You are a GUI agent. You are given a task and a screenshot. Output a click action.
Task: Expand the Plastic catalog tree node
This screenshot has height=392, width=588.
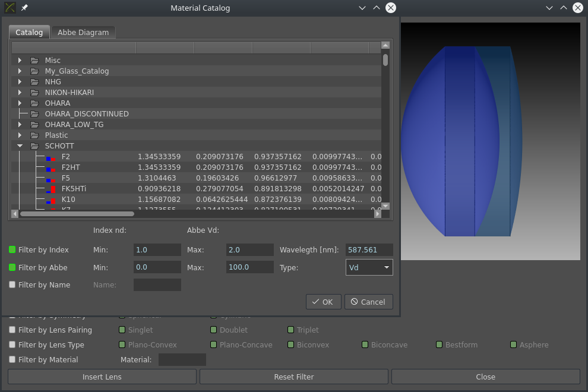pyautogui.click(x=20, y=135)
